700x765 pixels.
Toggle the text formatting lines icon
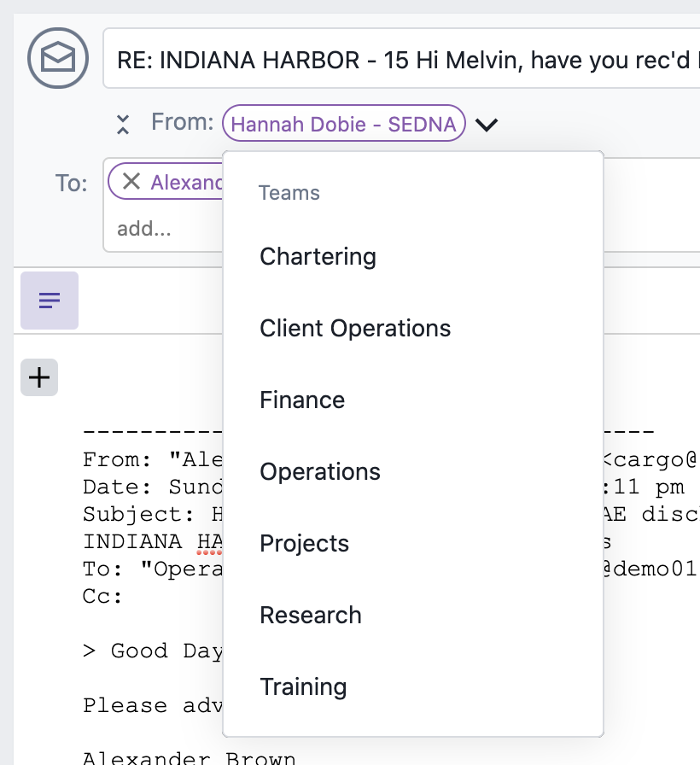point(50,301)
